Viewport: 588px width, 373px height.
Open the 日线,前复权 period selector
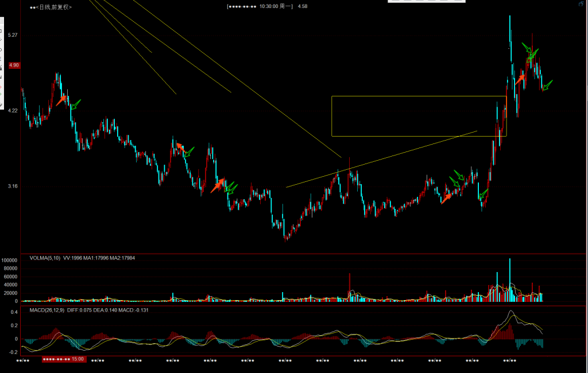coord(54,7)
